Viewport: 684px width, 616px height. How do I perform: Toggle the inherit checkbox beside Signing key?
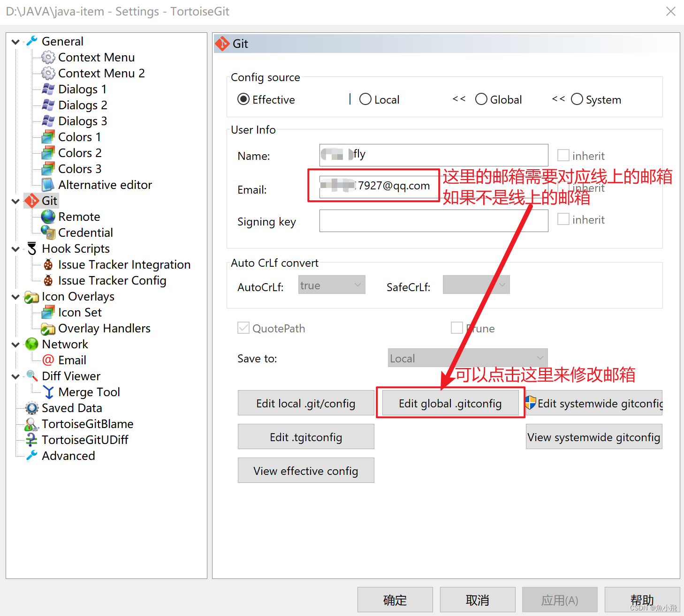point(563,219)
